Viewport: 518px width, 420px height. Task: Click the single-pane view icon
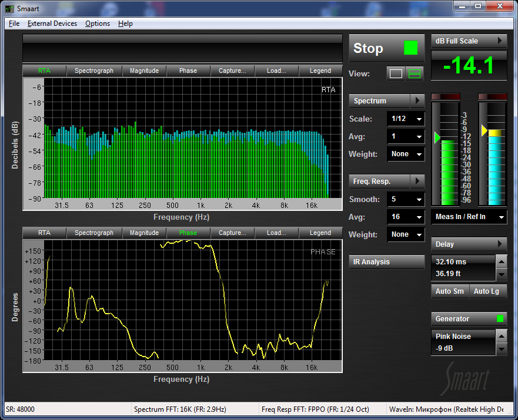click(x=396, y=74)
